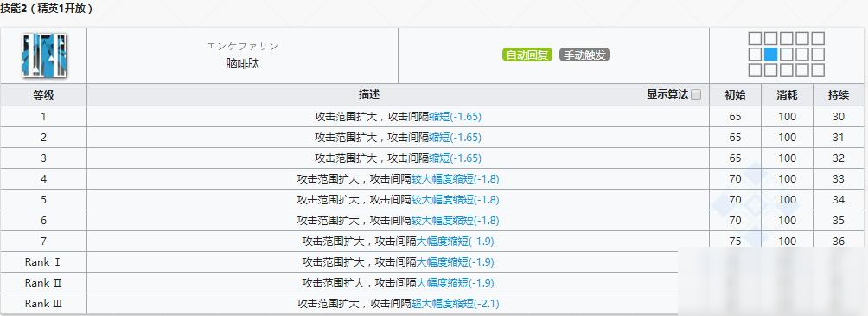Screen dimensions: 868x316
Task: Click initial value 75 in level 7 row
Action: coord(735,242)
